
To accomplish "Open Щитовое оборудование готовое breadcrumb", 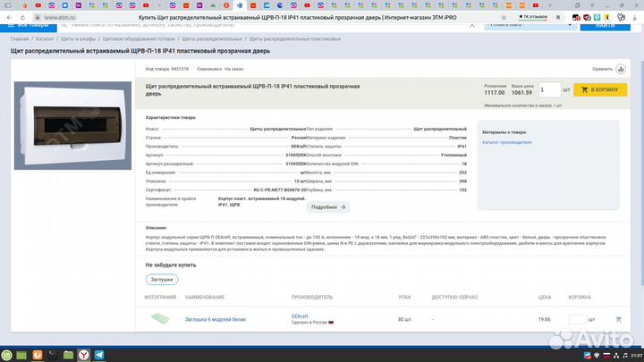I will point(139,39).
